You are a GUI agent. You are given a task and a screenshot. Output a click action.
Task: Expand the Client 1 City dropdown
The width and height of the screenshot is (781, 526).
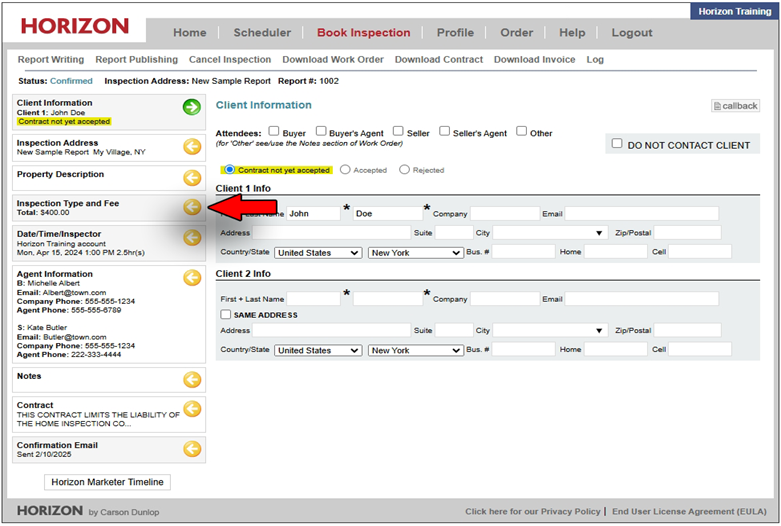(x=550, y=233)
